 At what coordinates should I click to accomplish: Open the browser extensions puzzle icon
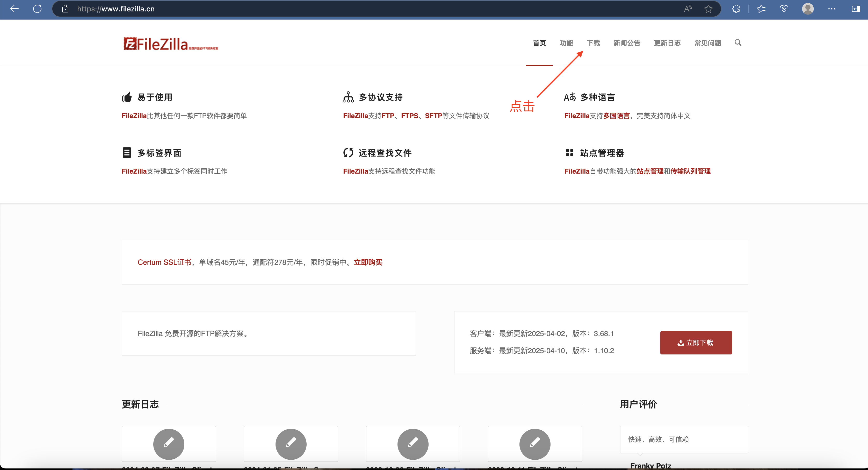click(x=736, y=9)
